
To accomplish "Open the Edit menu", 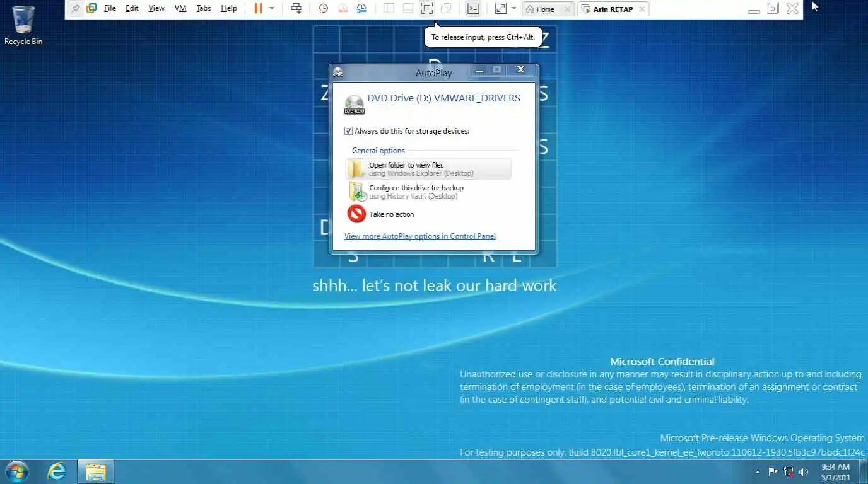I will [x=132, y=9].
